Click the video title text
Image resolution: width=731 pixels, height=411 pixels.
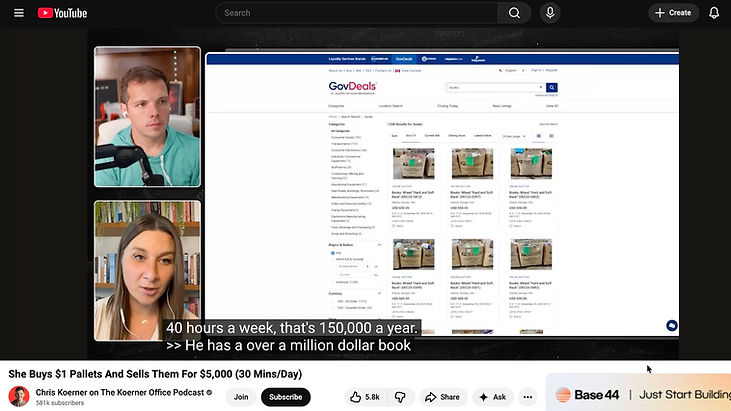155,374
